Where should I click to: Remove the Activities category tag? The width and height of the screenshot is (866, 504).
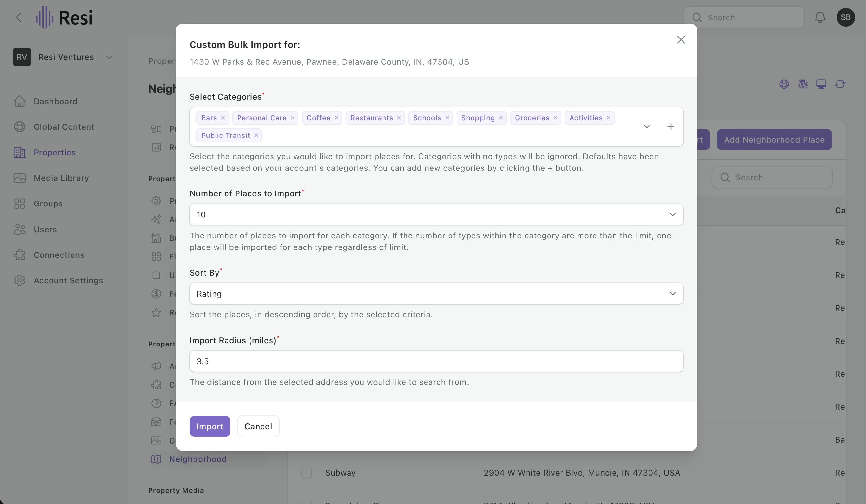pos(608,118)
